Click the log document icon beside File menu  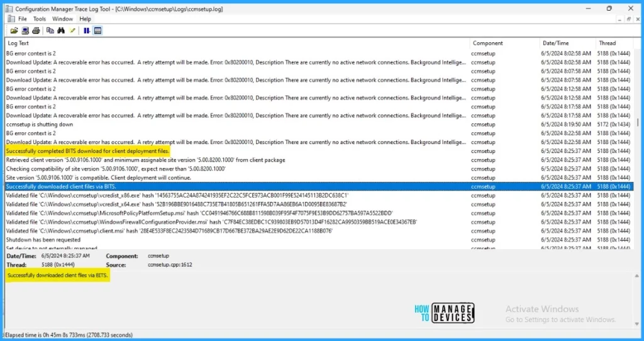pos(11,19)
